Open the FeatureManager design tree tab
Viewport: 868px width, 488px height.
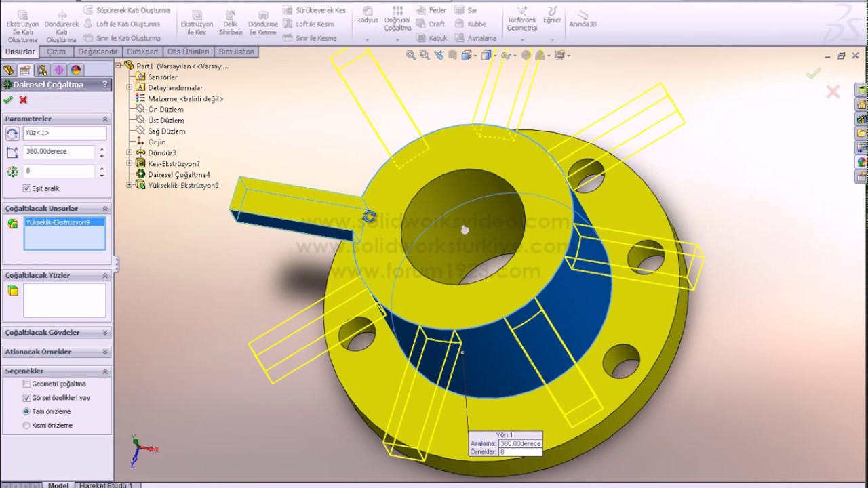click(x=9, y=70)
